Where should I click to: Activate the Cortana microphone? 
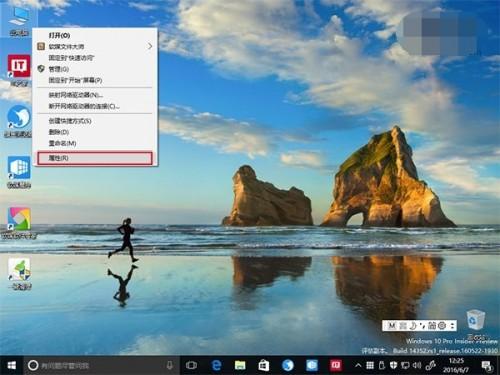point(170,366)
